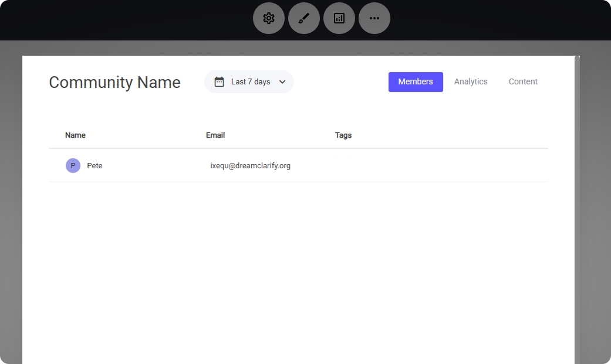Click the Email column header
The width and height of the screenshot is (611, 364).
pos(215,135)
